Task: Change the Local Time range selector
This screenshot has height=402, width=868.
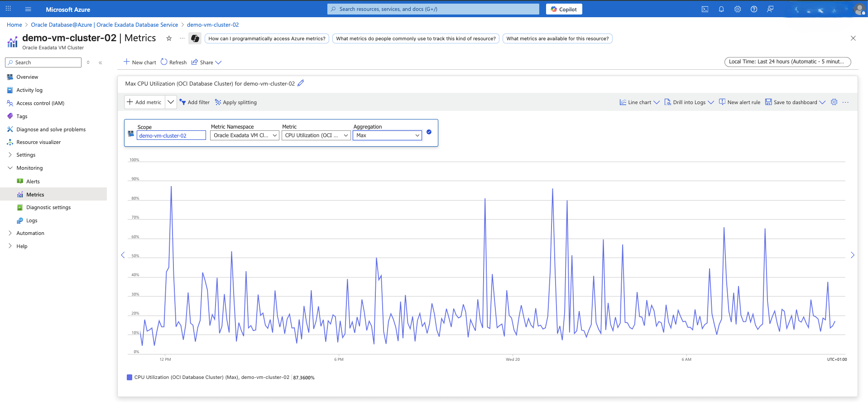Action: coord(787,62)
